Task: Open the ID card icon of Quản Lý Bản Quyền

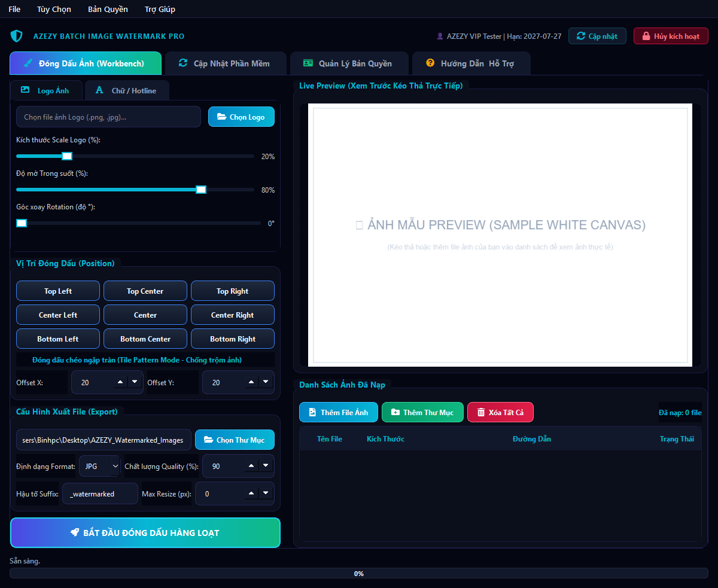Action: [308, 63]
